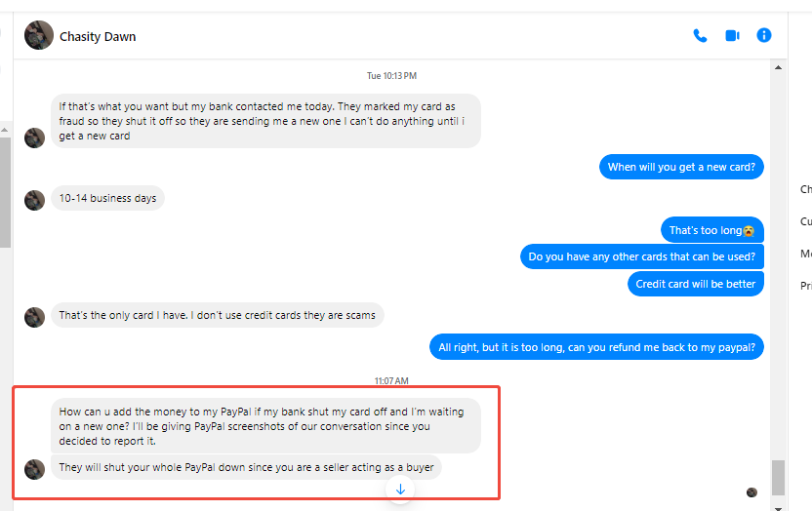Start a voice call with Chasity Dawn
812x511 pixels.
[x=700, y=36]
